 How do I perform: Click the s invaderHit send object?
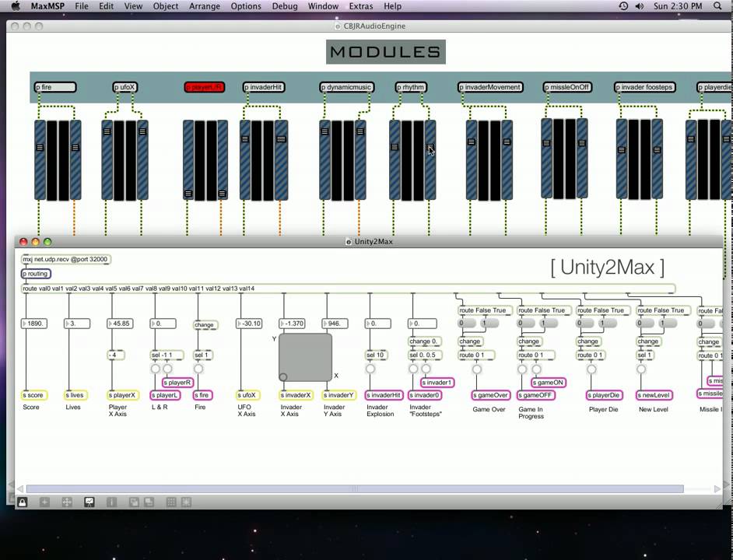coord(384,395)
